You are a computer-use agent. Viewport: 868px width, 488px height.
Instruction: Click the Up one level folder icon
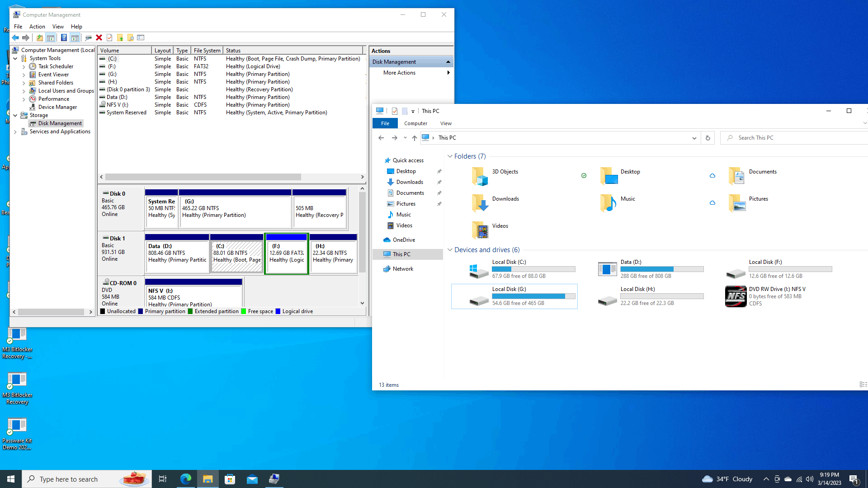click(40, 38)
